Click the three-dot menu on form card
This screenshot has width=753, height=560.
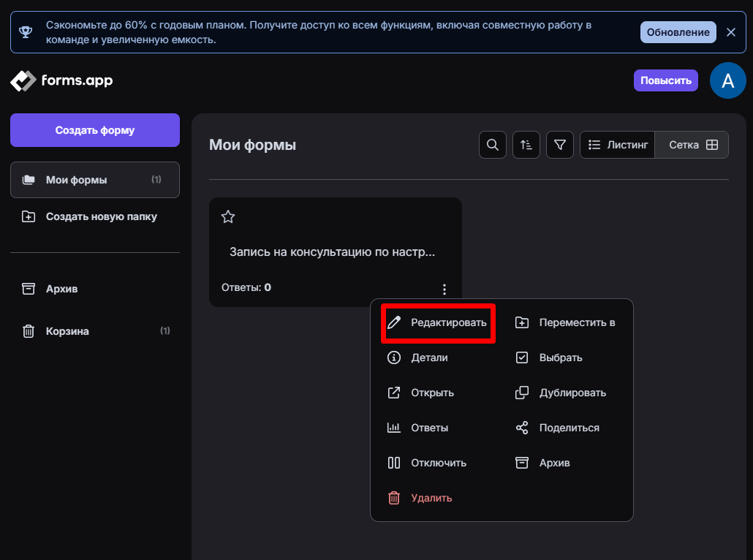[x=444, y=290]
